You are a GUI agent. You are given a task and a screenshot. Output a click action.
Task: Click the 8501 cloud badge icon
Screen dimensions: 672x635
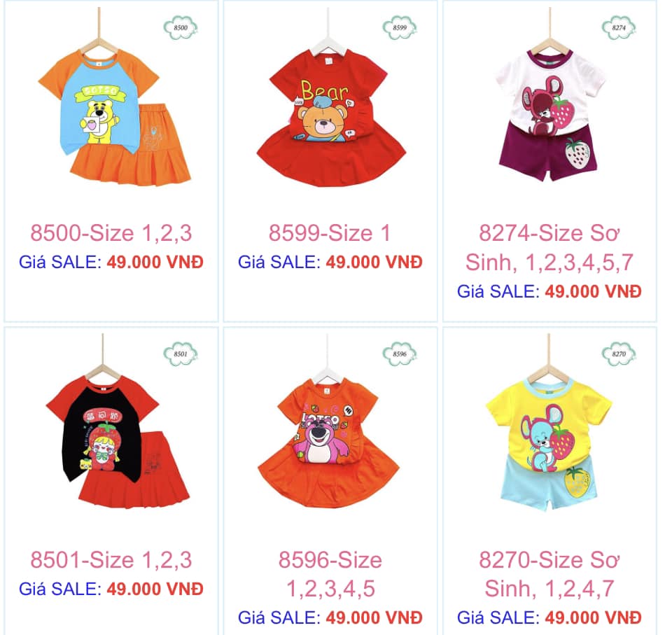coord(181,354)
